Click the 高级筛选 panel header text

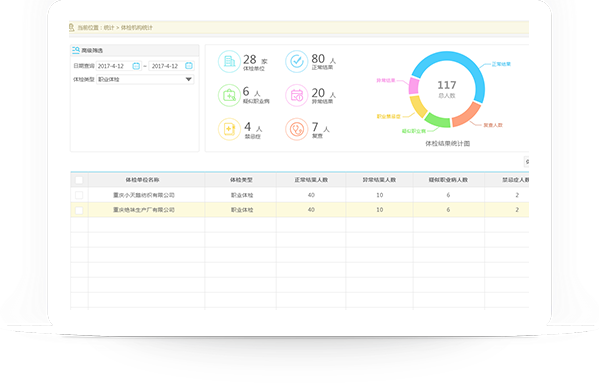[x=92, y=50]
